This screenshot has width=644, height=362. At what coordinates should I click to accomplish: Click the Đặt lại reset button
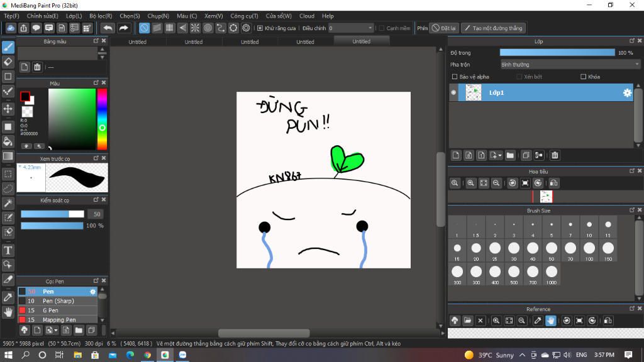(443, 28)
